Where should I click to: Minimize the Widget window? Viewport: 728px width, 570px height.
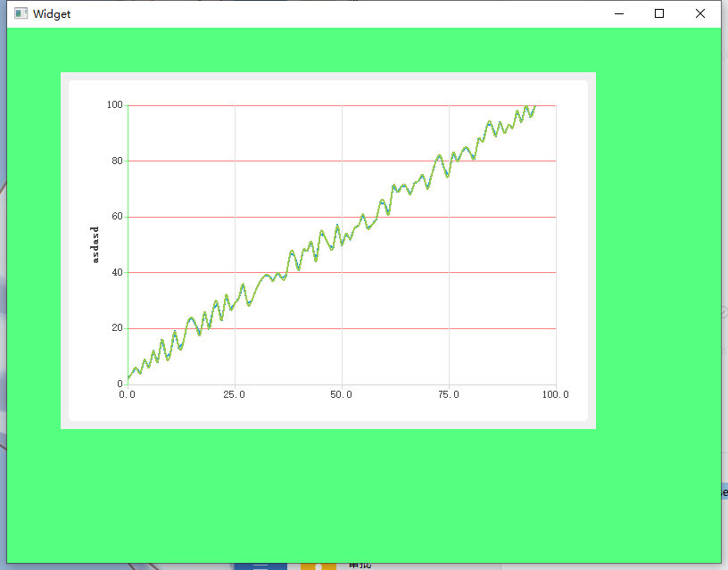[619, 13]
